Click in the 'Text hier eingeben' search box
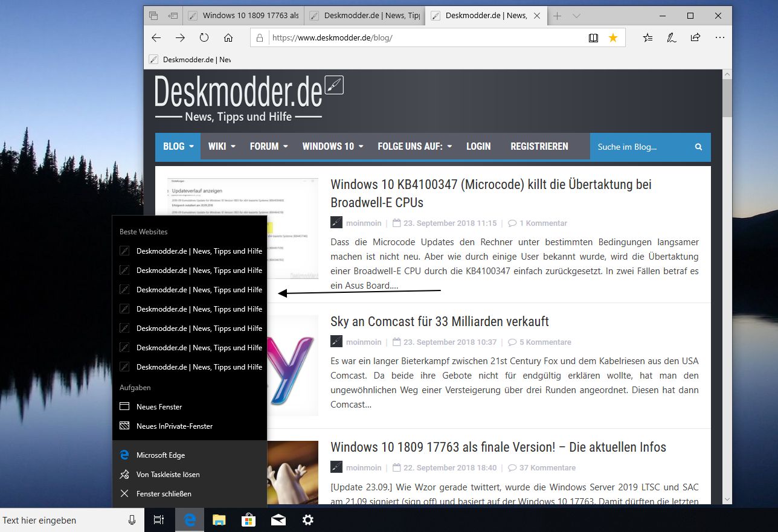The height and width of the screenshot is (532, 778). (72, 520)
